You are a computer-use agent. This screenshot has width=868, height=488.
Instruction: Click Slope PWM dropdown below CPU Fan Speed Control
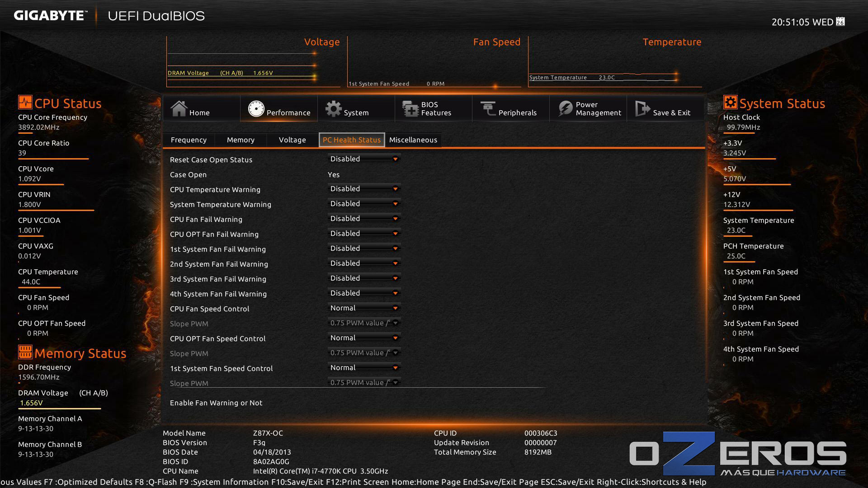click(x=364, y=323)
